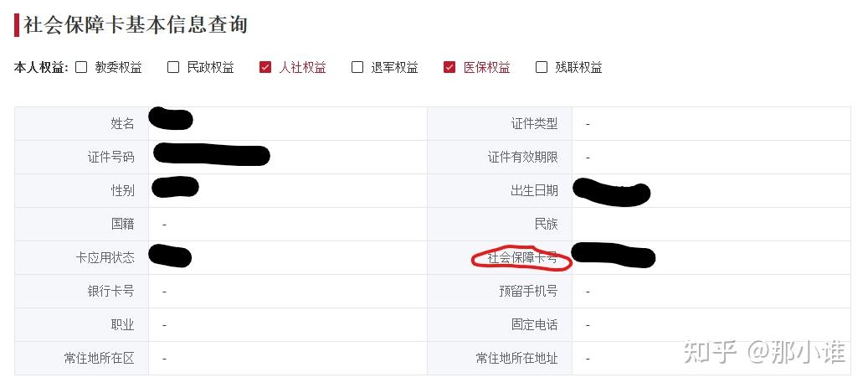Select the circled 社会保障卡号 field label

[522, 258]
